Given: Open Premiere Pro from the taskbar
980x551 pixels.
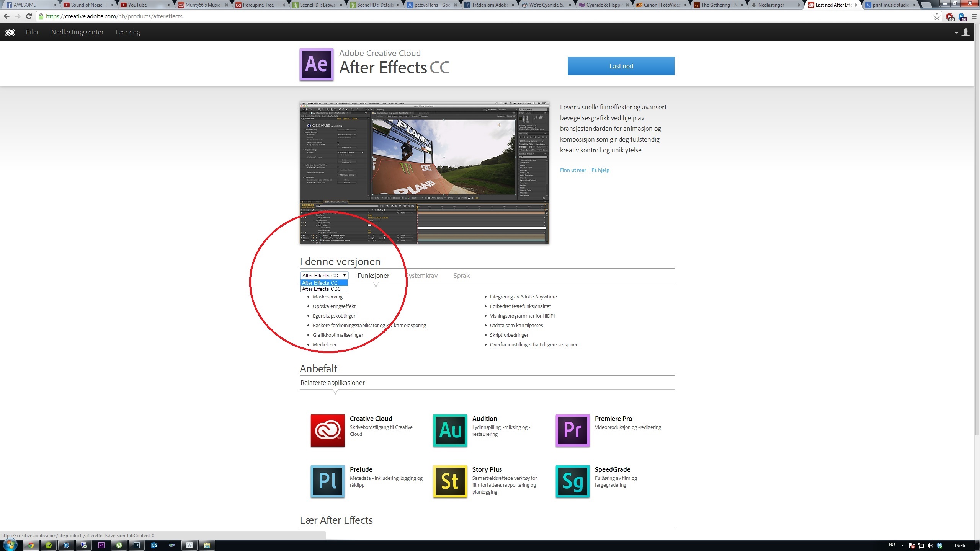Looking at the screenshot, I should [101, 545].
